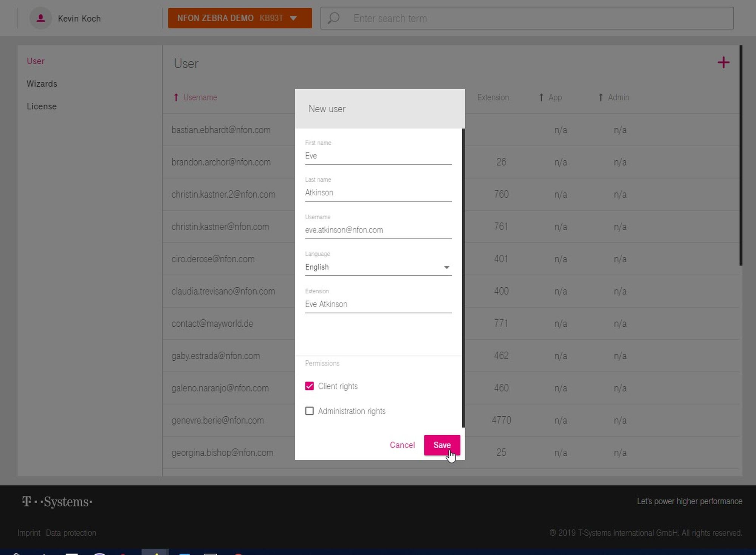Uncheck the Client rights checkbox

[309, 386]
